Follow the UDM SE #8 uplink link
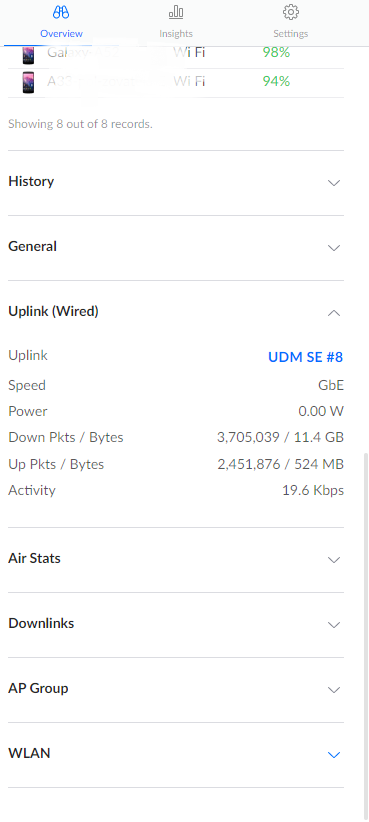 click(x=306, y=357)
